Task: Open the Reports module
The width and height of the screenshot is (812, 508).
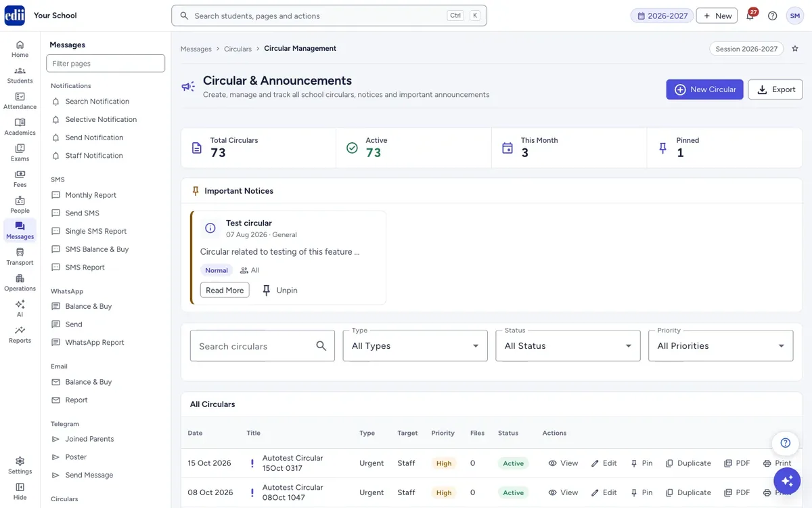Action: click(20, 335)
